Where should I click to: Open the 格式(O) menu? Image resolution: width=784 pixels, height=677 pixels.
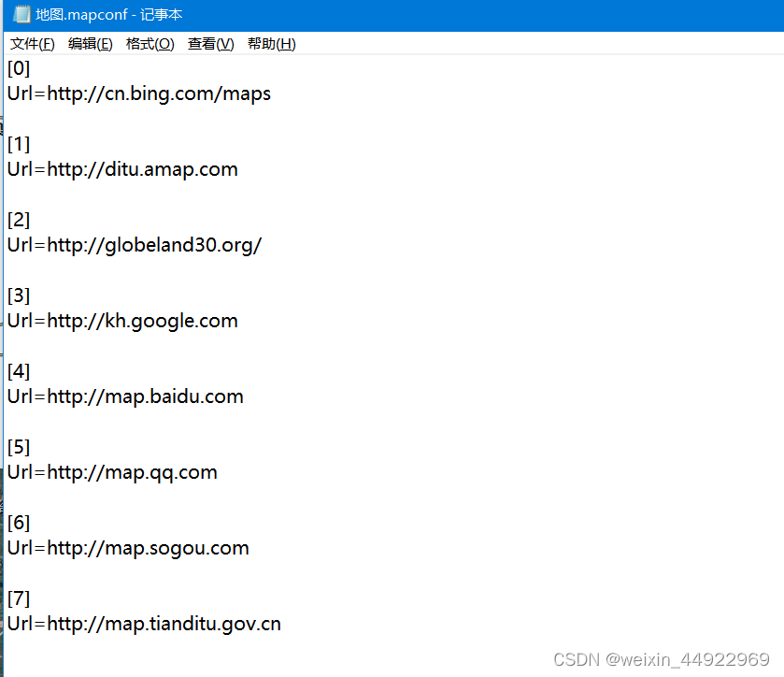coord(150,44)
